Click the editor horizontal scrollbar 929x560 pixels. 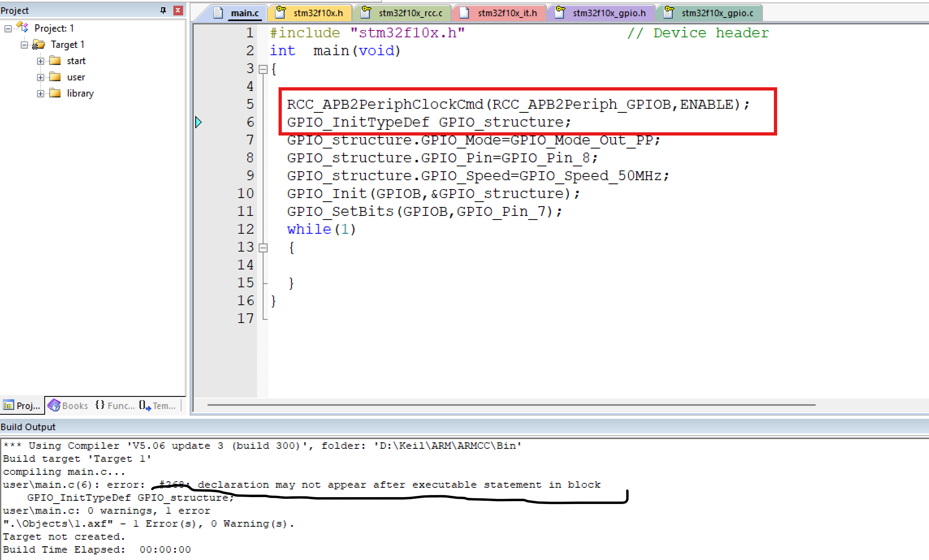(511, 405)
